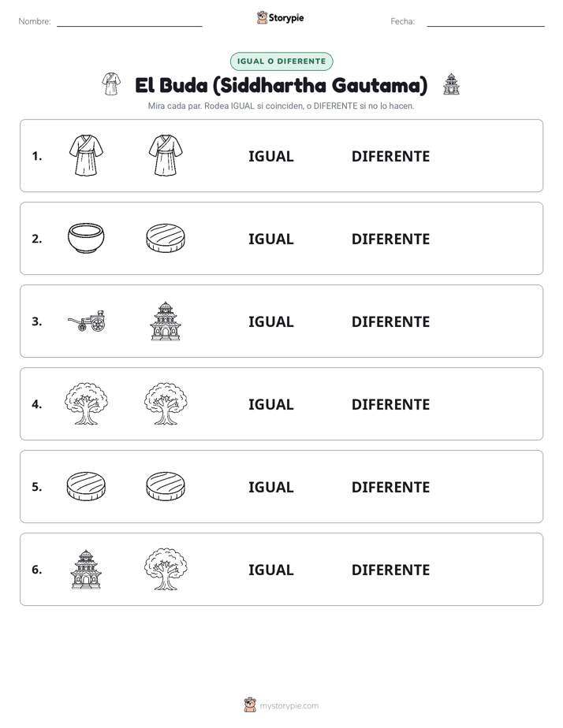
Task: Click the IGUAL O DIFERENTE badge
Action: tap(281, 61)
